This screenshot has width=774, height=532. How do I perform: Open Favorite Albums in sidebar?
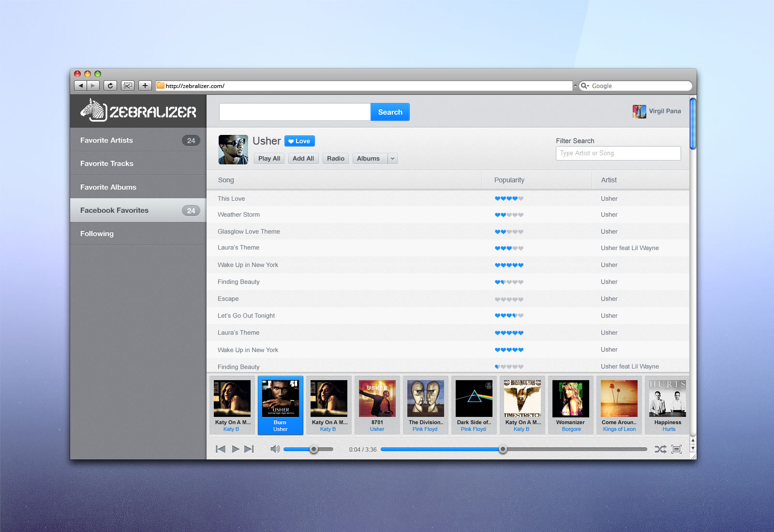click(138, 187)
